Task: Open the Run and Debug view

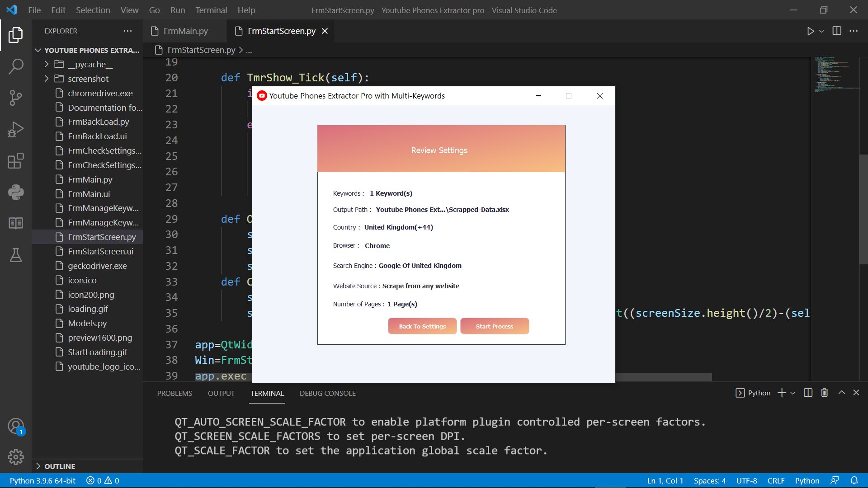Action: click(x=16, y=129)
